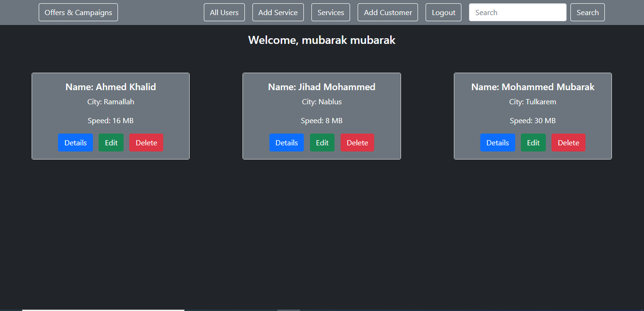Click inside the Search text field
The height and width of the screenshot is (311, 644).
pos(517,12)
